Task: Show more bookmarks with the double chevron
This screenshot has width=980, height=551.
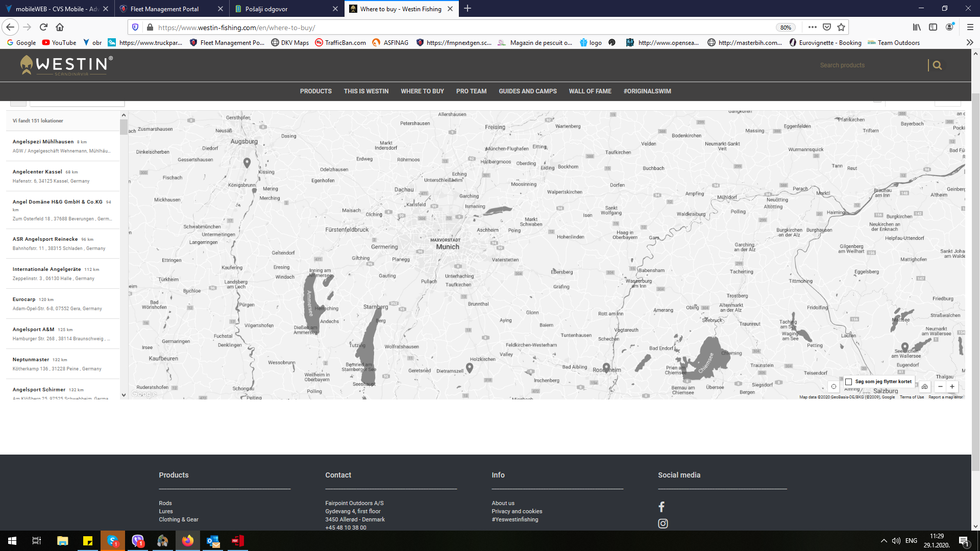Action: pos(970,42)
